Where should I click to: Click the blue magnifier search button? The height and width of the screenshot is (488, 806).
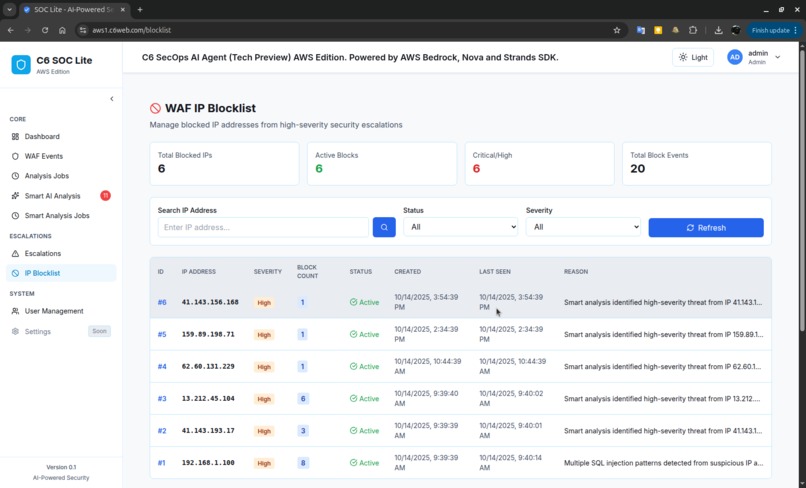tap(384, 227)
